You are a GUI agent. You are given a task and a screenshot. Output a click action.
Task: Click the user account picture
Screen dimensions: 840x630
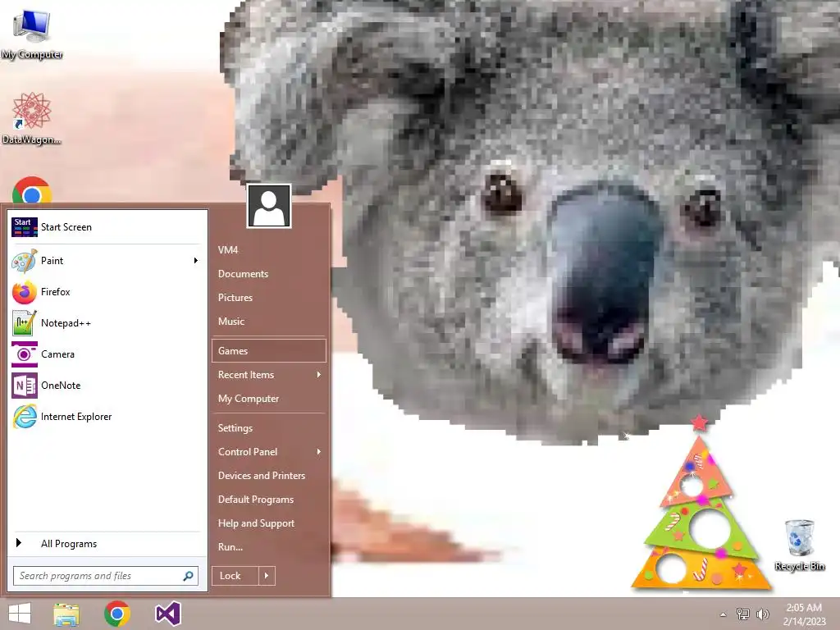point(269,206)
